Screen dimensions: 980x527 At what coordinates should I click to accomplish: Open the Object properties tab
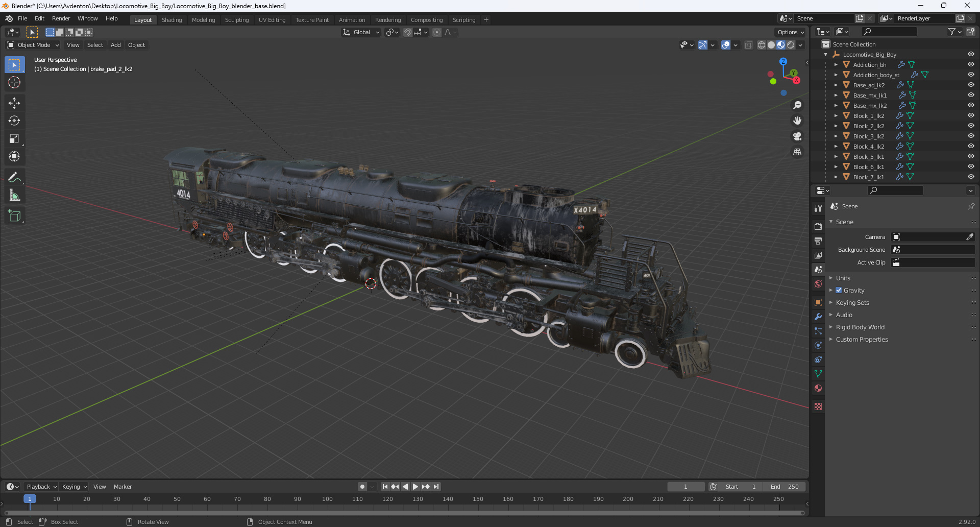pos(818,302)
